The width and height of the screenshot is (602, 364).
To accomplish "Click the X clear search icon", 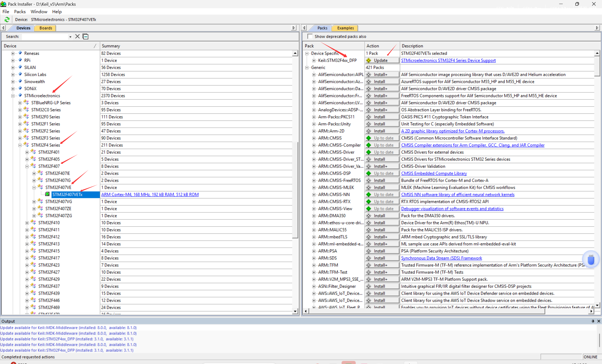I will 77,36.
